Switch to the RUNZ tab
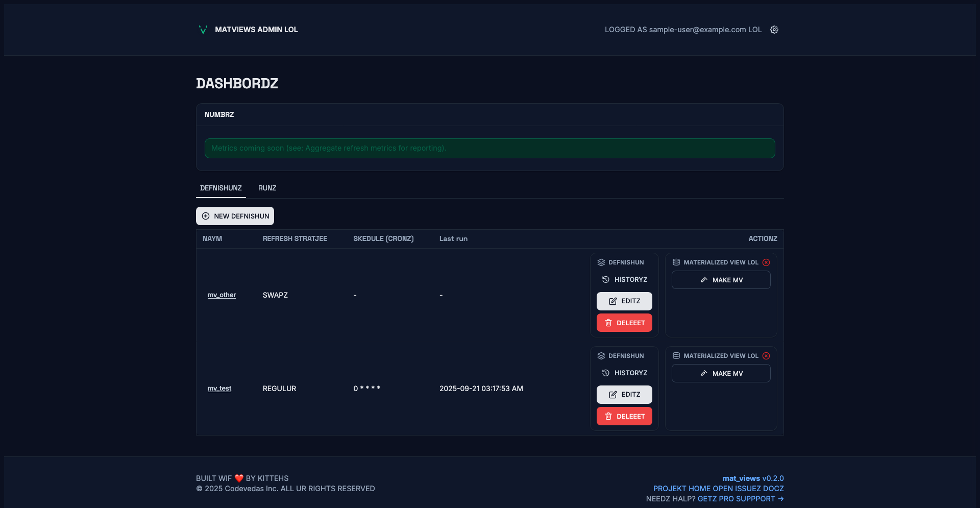 pyautogui.click(x=267, y=188)
